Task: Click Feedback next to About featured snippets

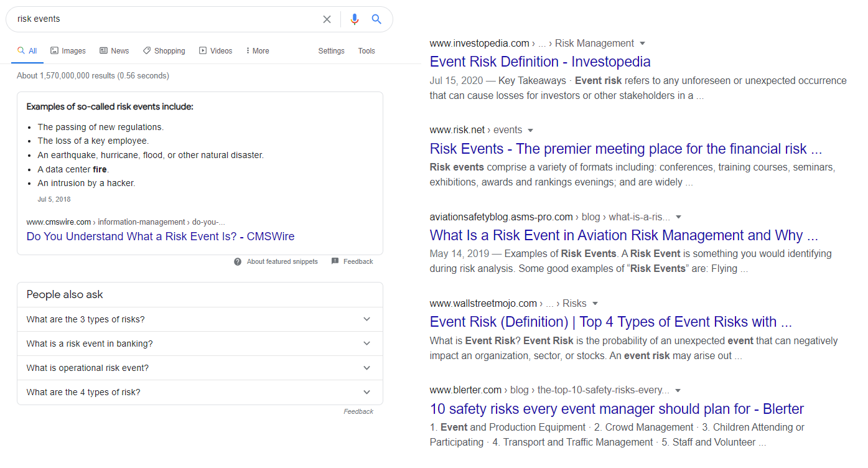Action: tap(358, 261)
